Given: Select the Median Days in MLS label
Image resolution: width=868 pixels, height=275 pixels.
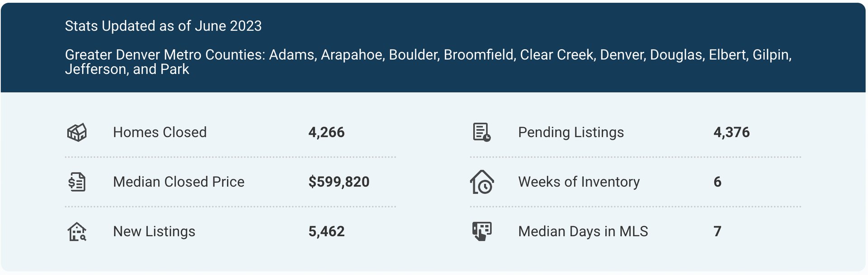Looking at the screenshot, I should [x=583, y=232].
